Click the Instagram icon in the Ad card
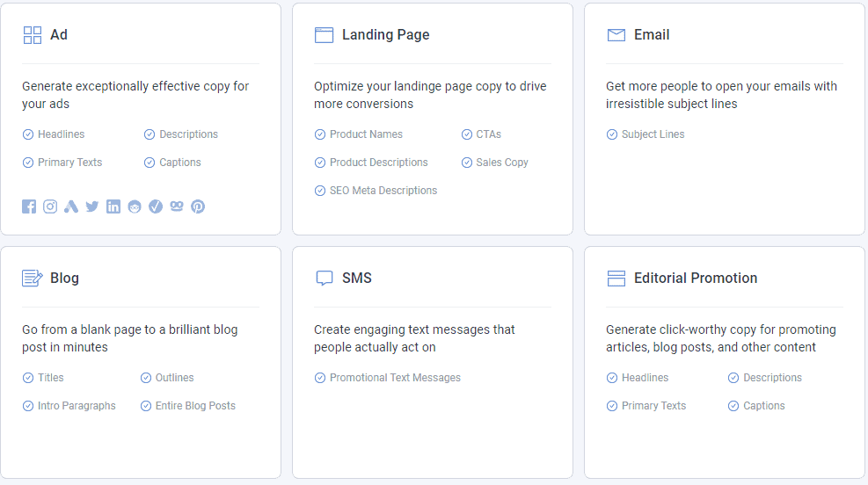This screenshot has width=868, height=485. click(x=50, y=206)
